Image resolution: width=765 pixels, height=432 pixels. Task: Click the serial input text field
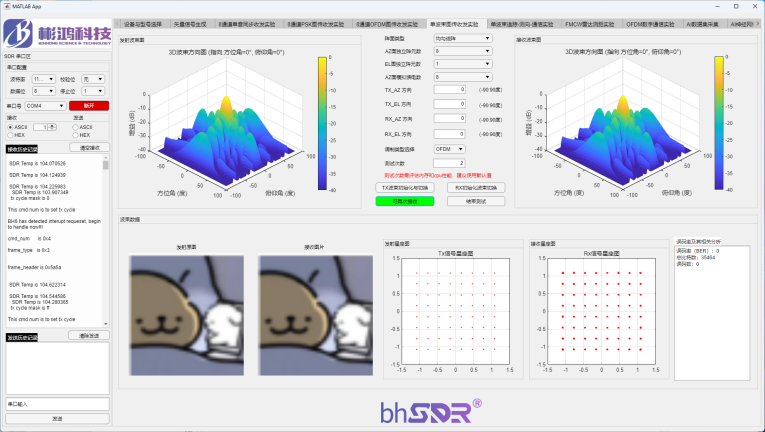pyautogui.click(x=58, y=404)
